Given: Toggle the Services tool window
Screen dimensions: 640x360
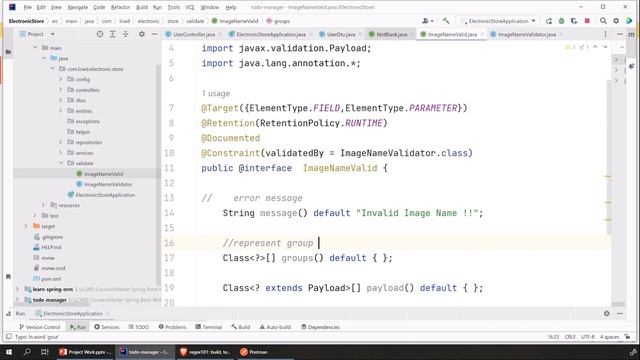Looking at the screenshot, I should (107, 327).
